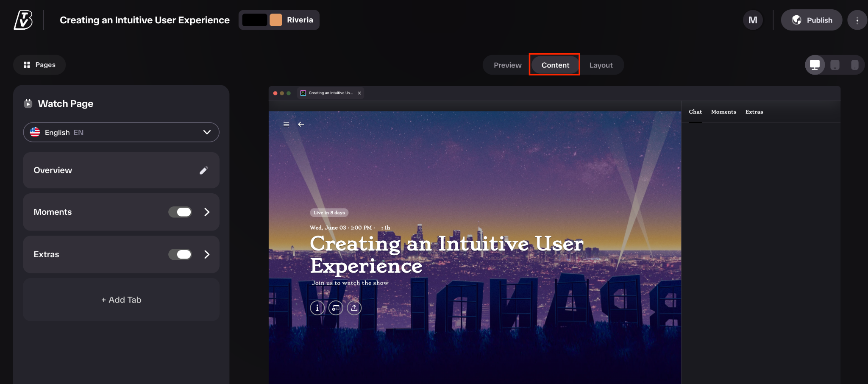868x384 pixels.
Task: Click the share upload icon in preview
Action: pos(354,308)
